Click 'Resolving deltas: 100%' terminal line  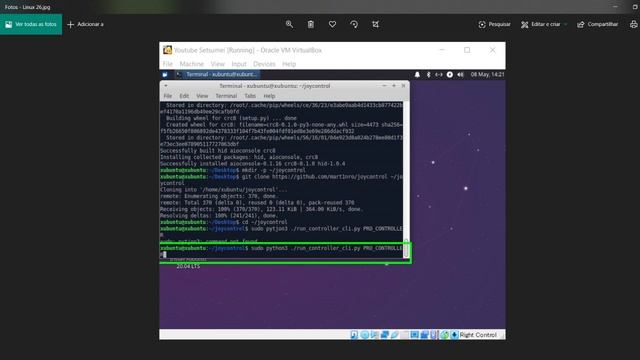coord(219,216)
